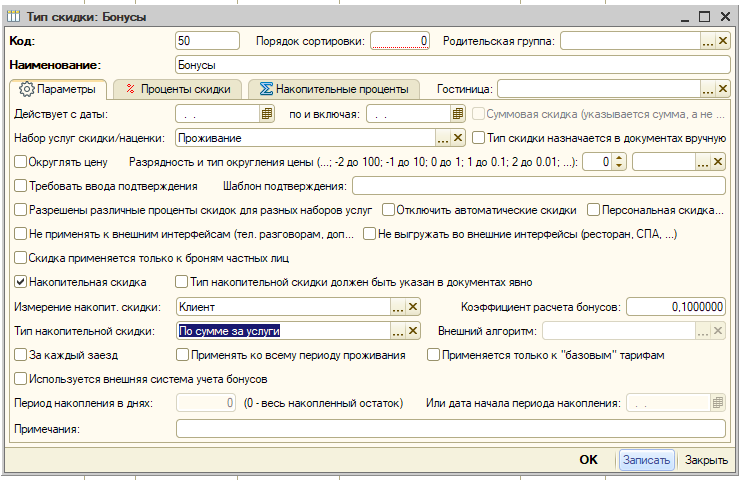Check Не выгружать во внешние интерфейсы
Viewport: 743px width, 480px height.
(370, 234)
